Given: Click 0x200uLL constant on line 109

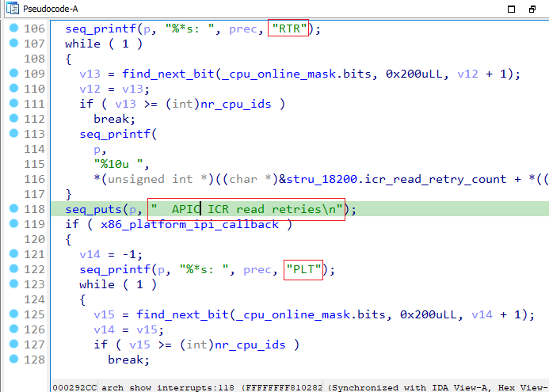Looking at the screenshot, I should tap(417, 74).
